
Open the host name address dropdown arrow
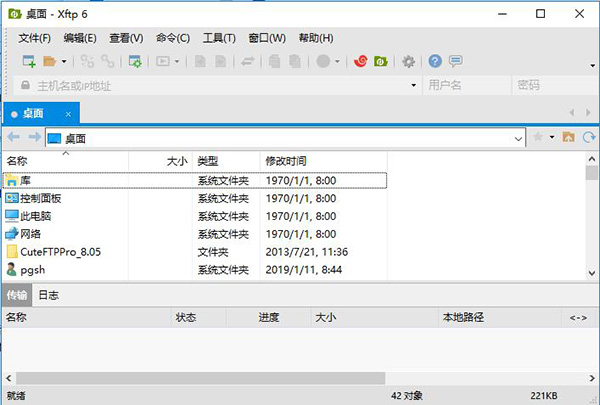[413, 86]
